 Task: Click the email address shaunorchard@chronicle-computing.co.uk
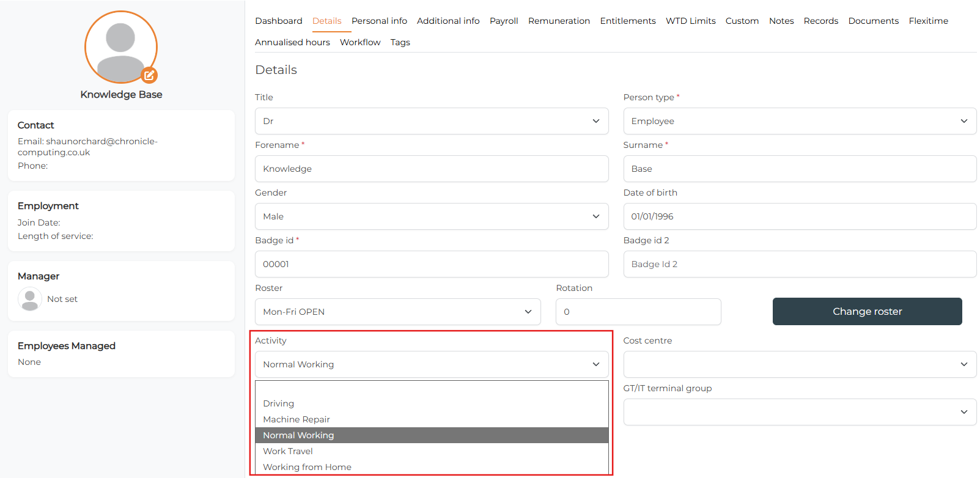point(87,147)
